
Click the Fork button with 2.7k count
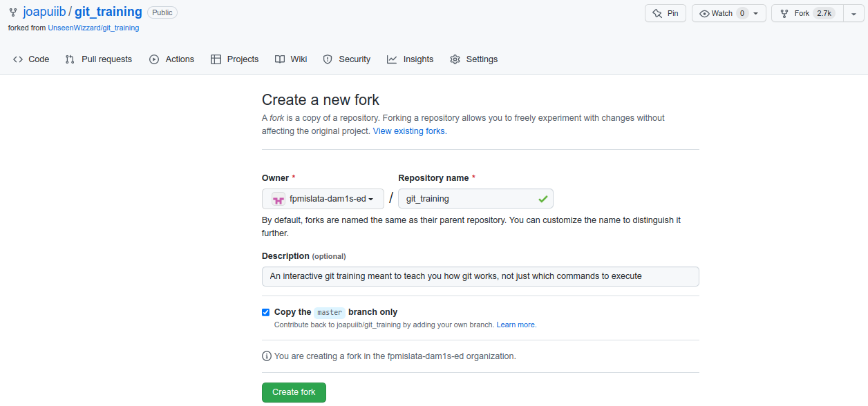[x=807, y=13]
